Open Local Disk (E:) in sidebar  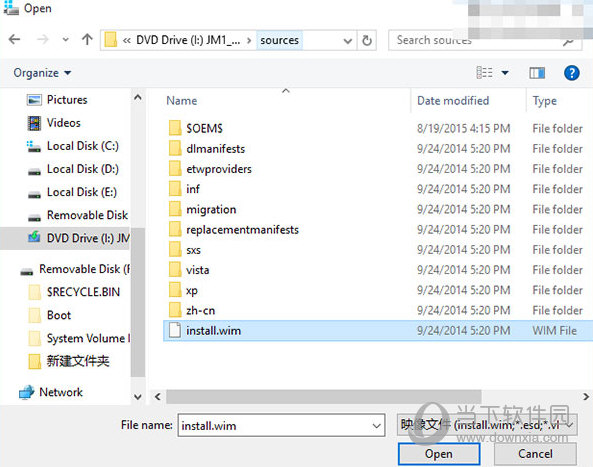click(x=82, y=192)
